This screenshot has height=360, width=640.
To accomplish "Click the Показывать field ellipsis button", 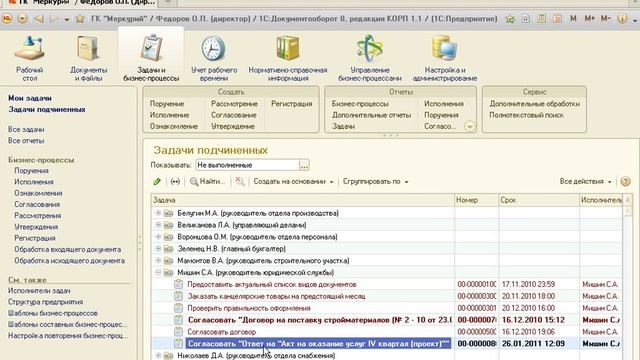I will pos(304,165).
